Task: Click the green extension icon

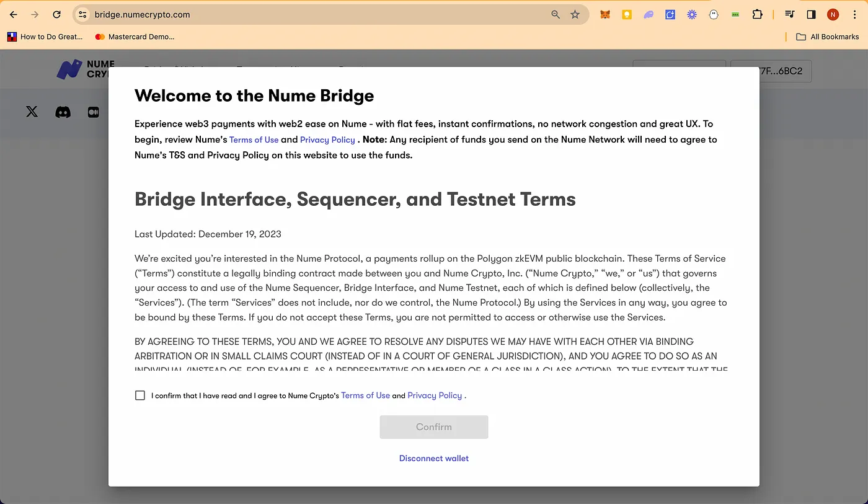Action: click(735, 14)
